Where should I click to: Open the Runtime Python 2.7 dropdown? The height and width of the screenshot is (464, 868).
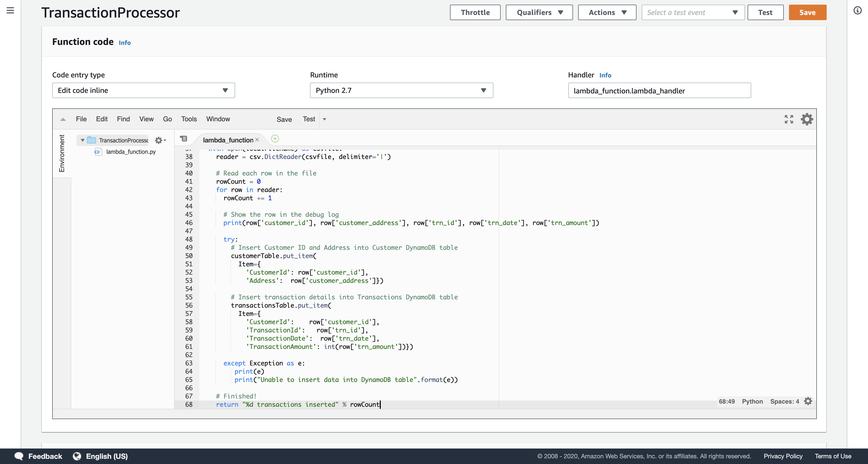[x=401, y=90]
